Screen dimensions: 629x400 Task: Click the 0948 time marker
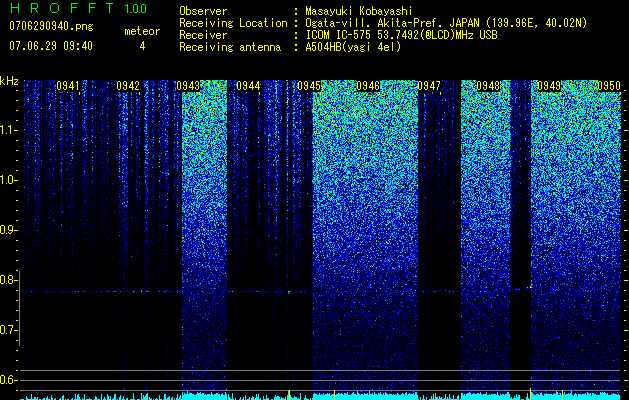pos(489,86)
